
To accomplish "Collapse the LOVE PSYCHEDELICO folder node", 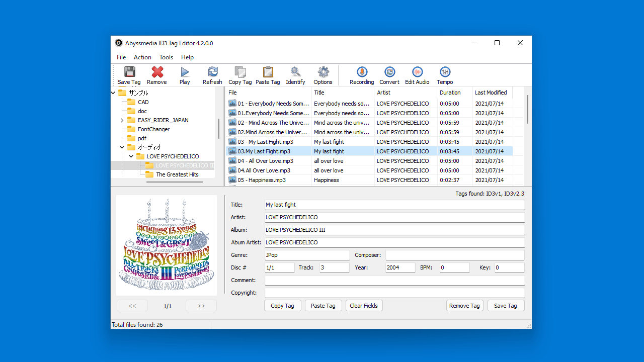I will tap(131, 156).
